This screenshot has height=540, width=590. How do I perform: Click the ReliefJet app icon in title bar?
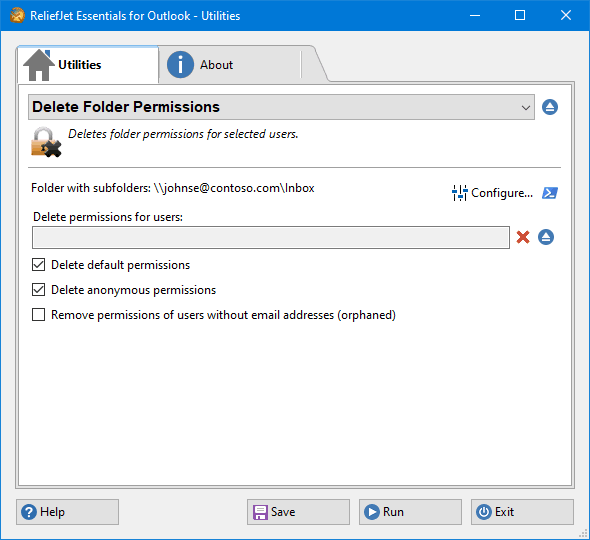click(17, 15)
